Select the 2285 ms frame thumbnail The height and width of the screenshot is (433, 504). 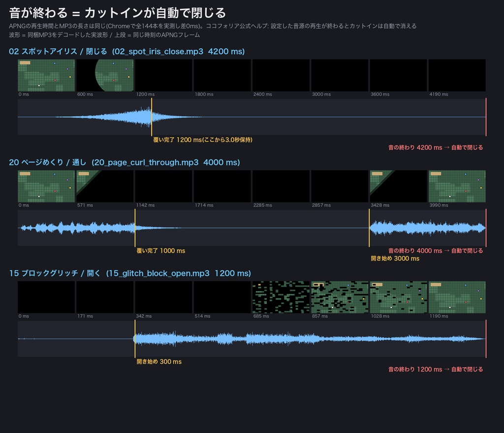281,186
